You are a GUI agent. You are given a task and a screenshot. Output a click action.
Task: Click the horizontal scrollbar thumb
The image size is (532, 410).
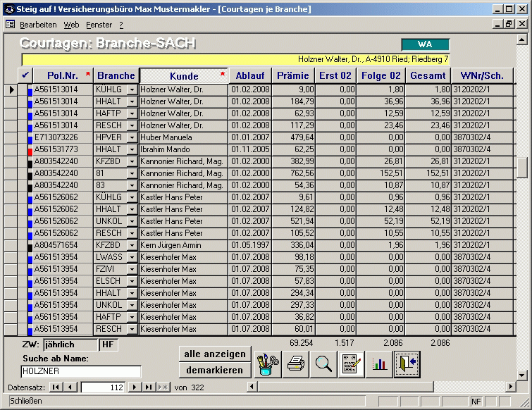pyautogui.click(x=346, y=387)
